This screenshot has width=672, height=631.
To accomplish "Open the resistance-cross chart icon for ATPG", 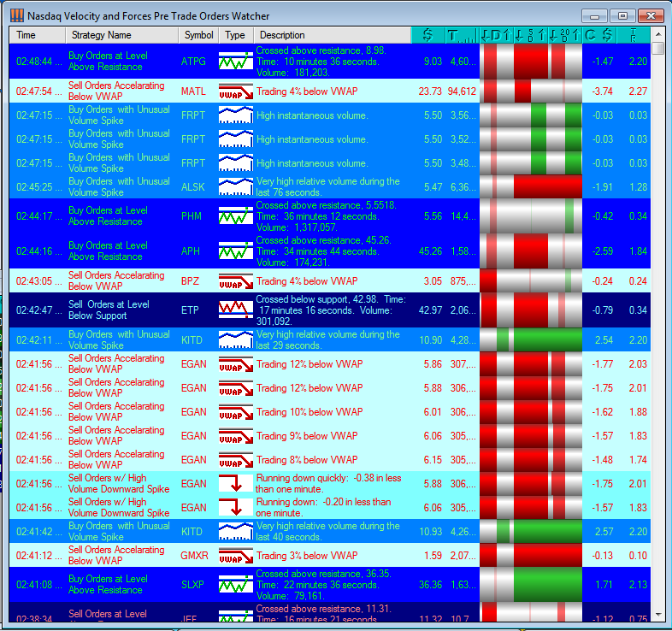I will tap(236, 62).
